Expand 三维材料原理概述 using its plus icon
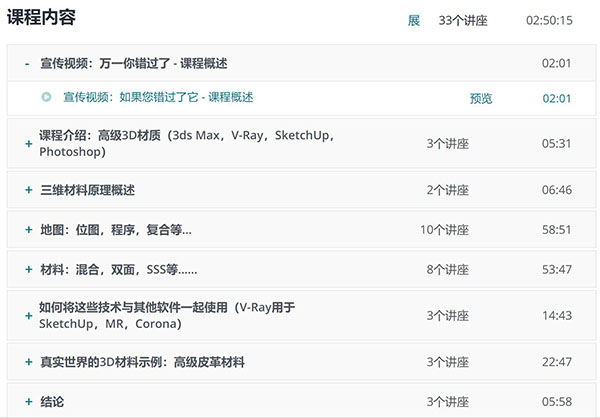The height and width of the screenshot is (418, 600). coord(28,190)
